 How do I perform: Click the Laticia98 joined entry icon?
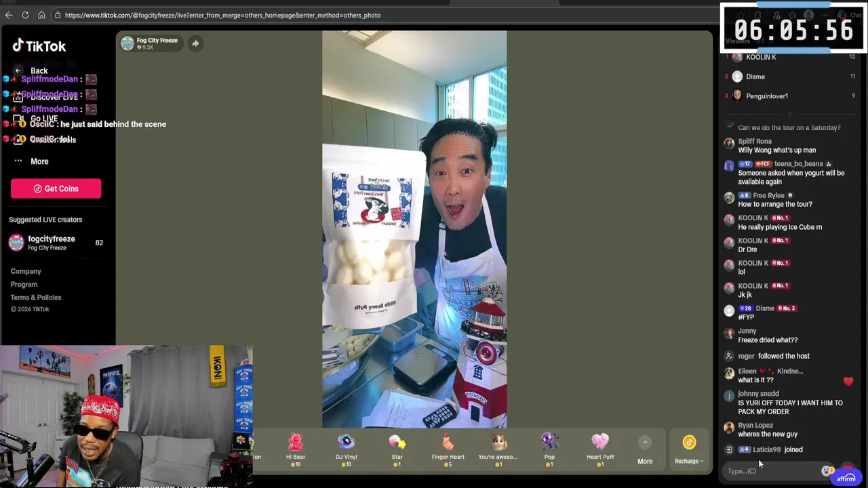point(729,449)
